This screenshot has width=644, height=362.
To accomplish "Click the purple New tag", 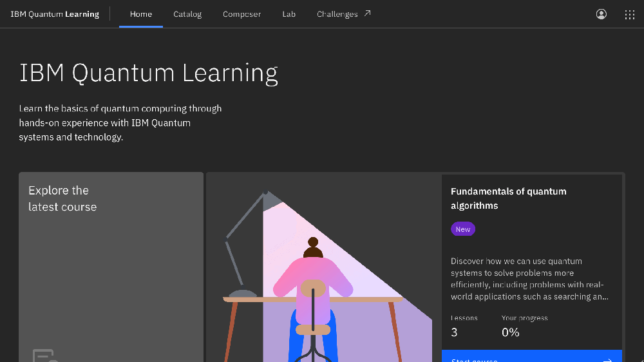I will click(x=463, y=229).
